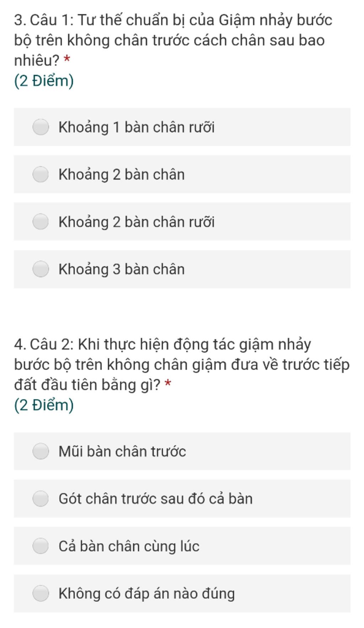Click the 'Gót chân trước sau đó cả bàn' label

click(x=156, y=498)
